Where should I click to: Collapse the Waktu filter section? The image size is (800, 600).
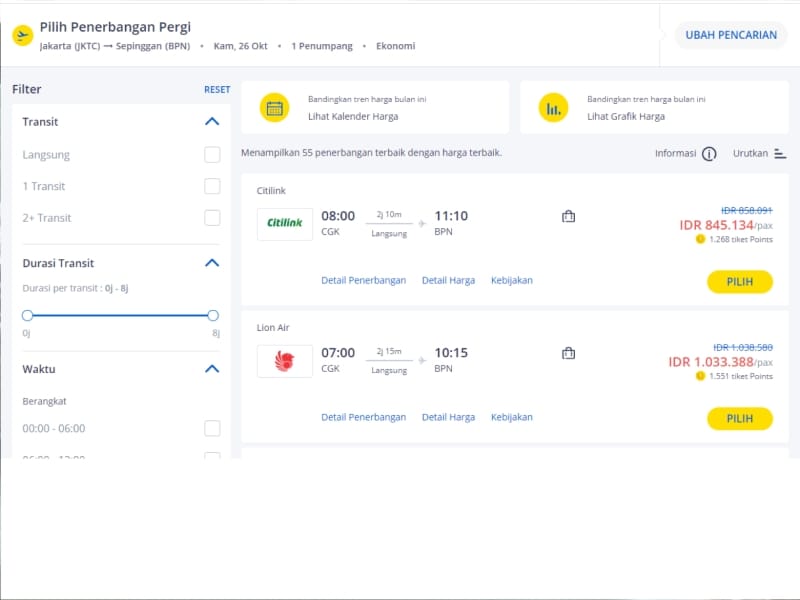[x=211, y=369]
